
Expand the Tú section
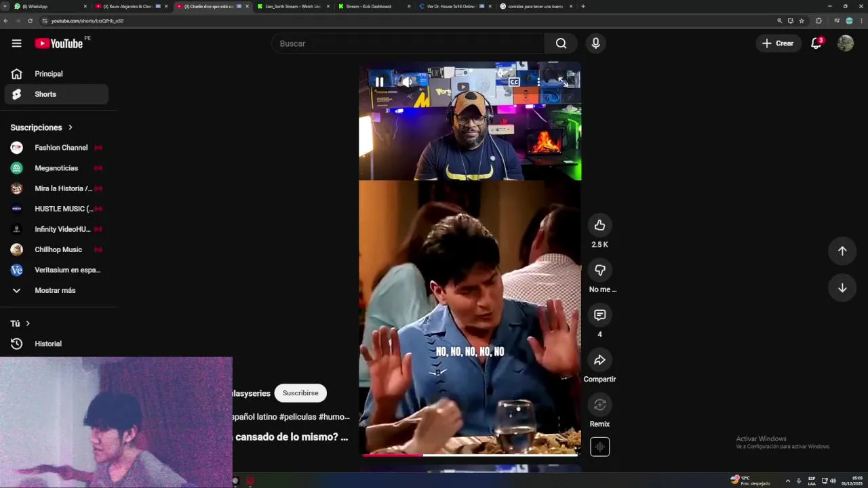20,323
